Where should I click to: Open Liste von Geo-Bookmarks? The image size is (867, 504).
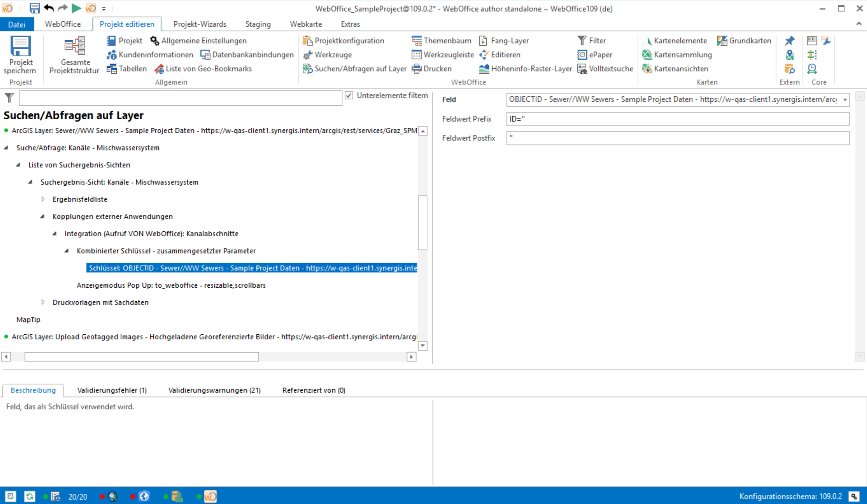click(x=203, y=69)
